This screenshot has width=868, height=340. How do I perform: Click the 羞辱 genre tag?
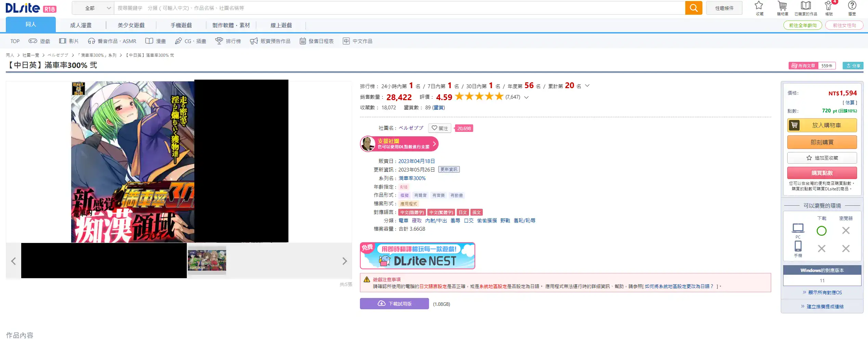[455, 220]
